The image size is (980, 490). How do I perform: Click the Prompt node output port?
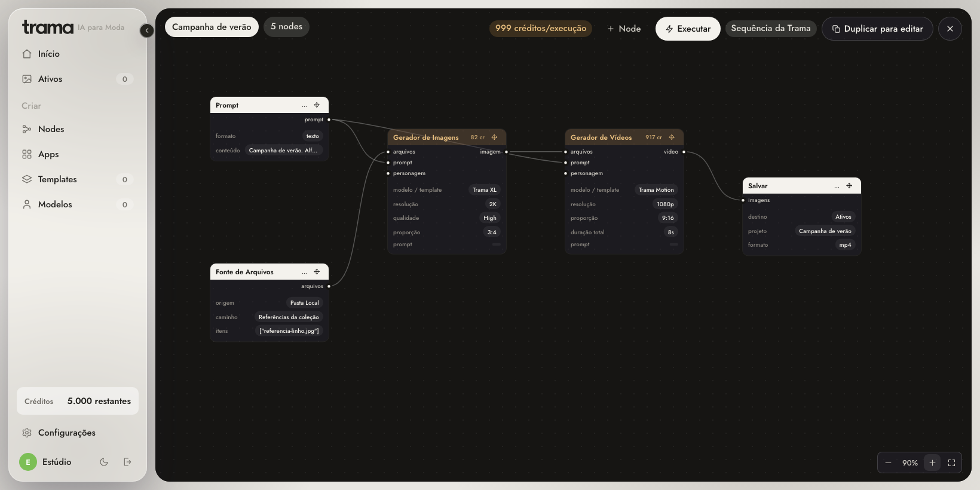tap(329, 120)
